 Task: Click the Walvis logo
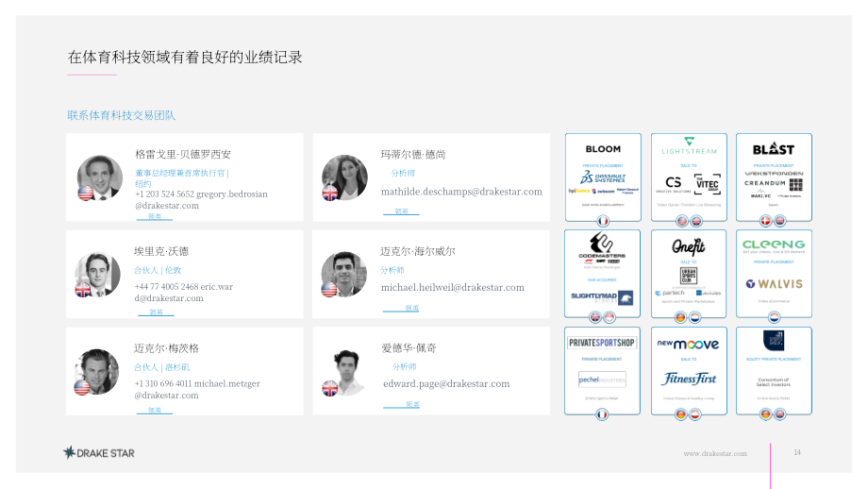pyautogui.click(x=774, y=284)
